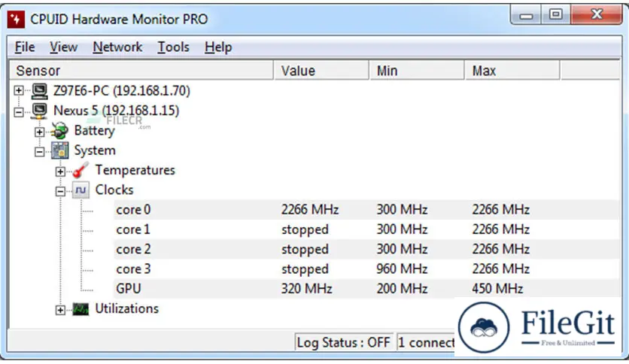This screenshot has height=364, width=629.
Task: Click GPU value 320 MHz
Action: [306, 289]
